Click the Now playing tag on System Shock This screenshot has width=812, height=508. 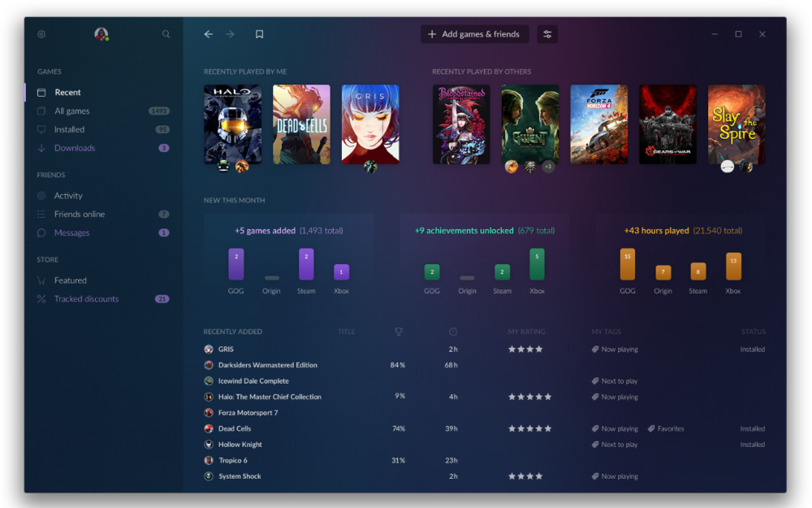[615, 476]
